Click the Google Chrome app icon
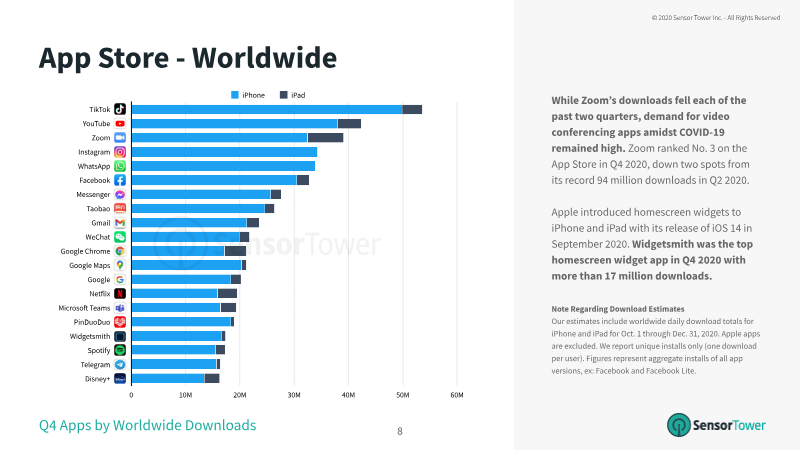 pyautogui.click(x=120, y=251)
